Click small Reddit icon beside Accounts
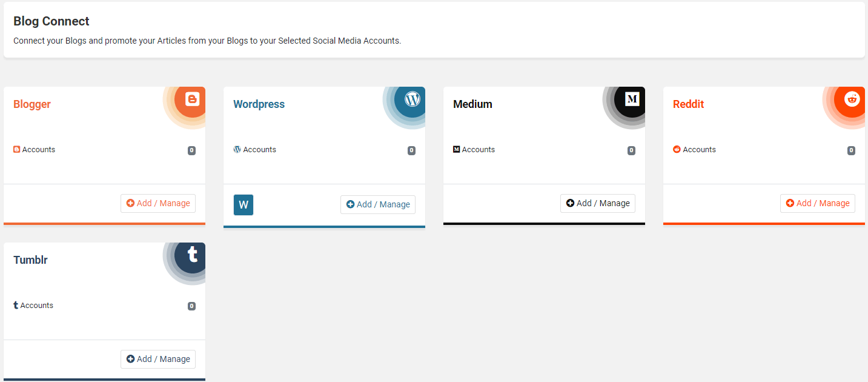The image size is (868, 382). [677, 149]
